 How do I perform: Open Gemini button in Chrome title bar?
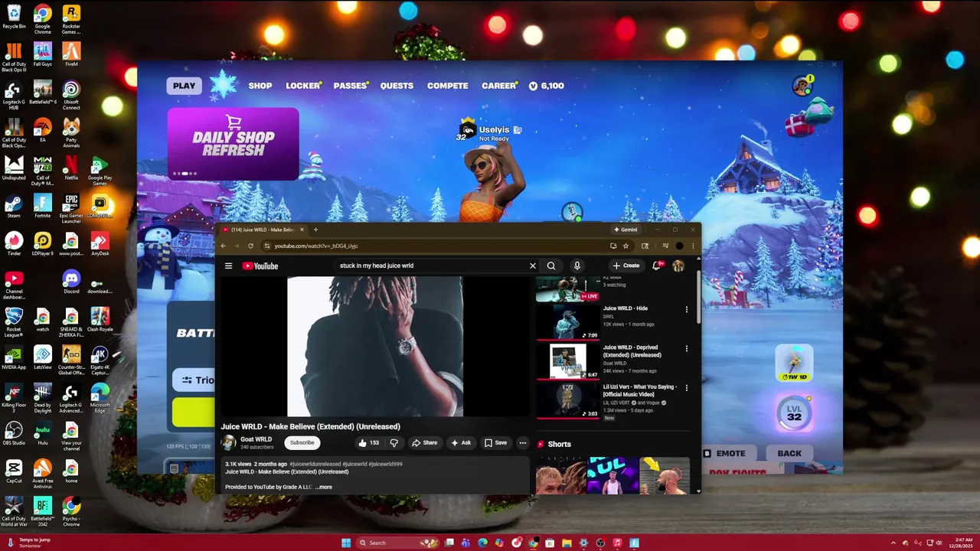(x=626, y=230)
